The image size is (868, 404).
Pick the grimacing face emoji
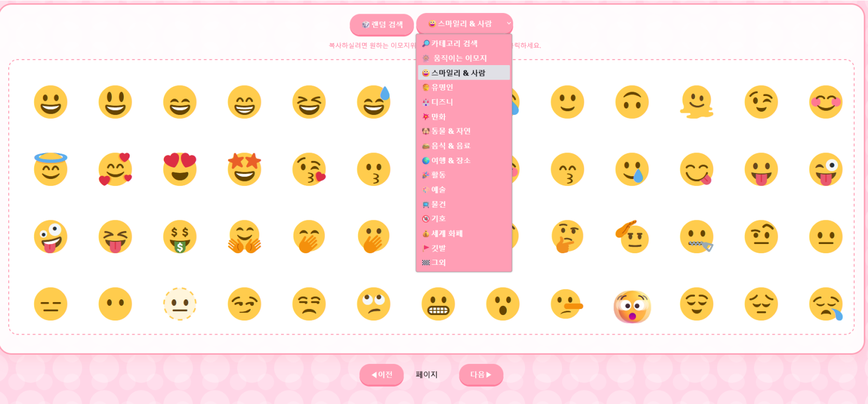point(438,304)
